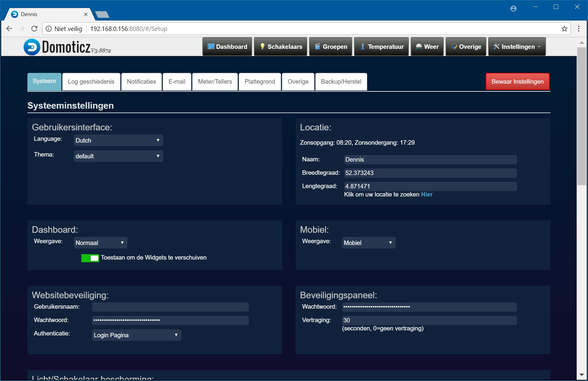Click the Niet veilig site info icon

pos(49,29)
